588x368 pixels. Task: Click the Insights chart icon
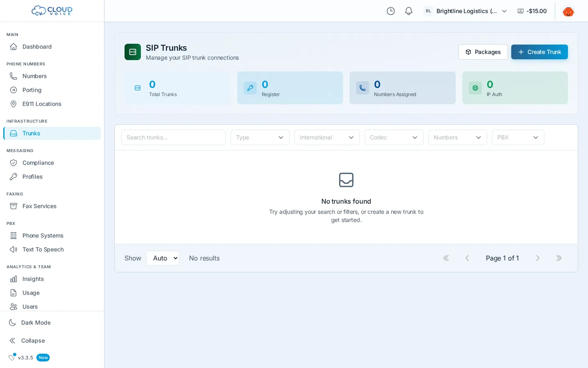[x=13, y=279]
